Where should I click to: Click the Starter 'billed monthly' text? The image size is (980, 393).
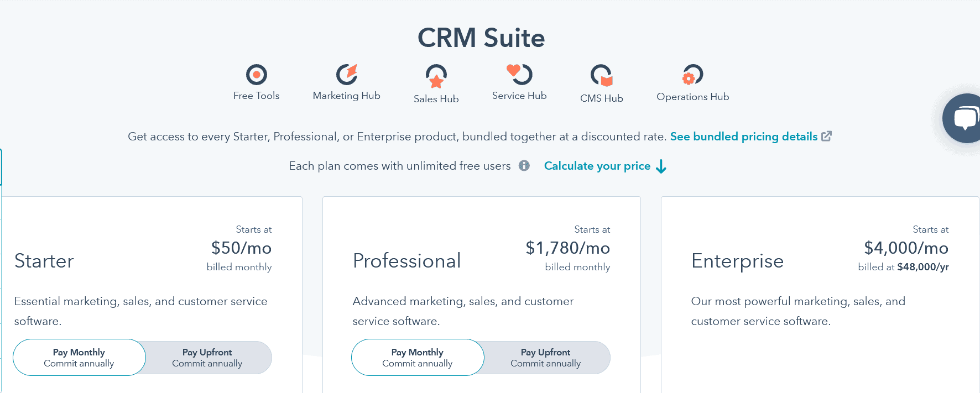239,267
